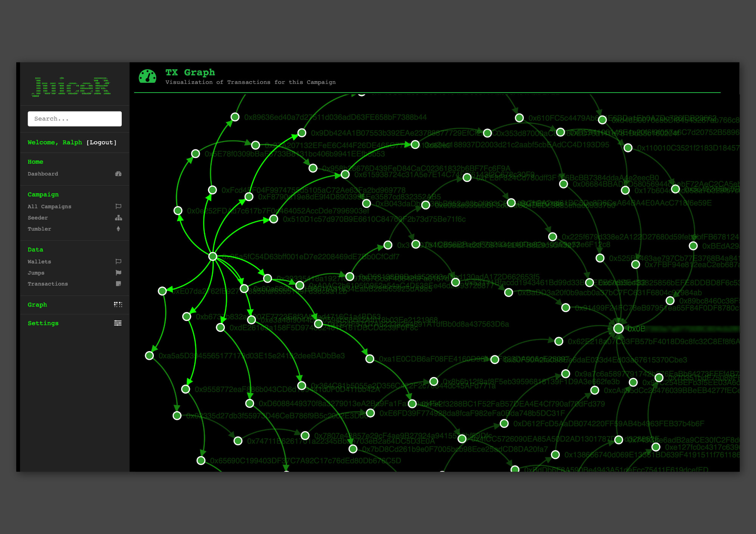Click the All Campaigns flag icon
756x534 pixels.
118,206
